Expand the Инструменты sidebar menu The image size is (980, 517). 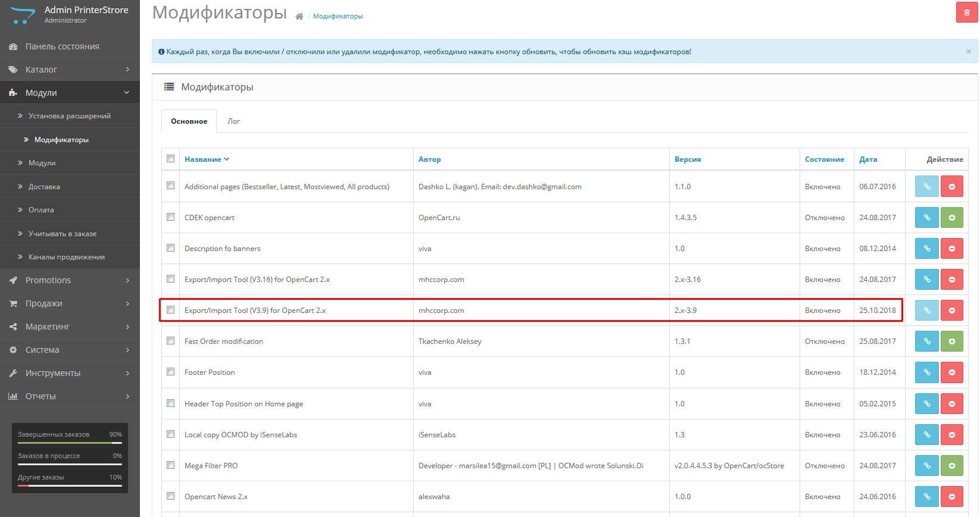coord(70,373)
